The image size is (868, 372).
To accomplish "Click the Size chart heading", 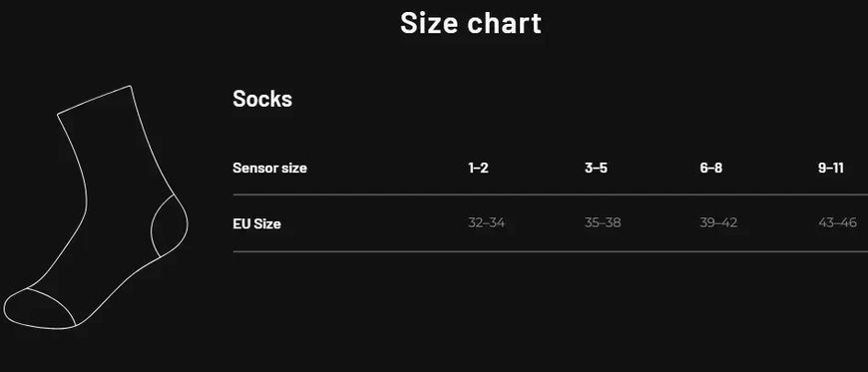I will pyautogui.click(x=471, y=23).
